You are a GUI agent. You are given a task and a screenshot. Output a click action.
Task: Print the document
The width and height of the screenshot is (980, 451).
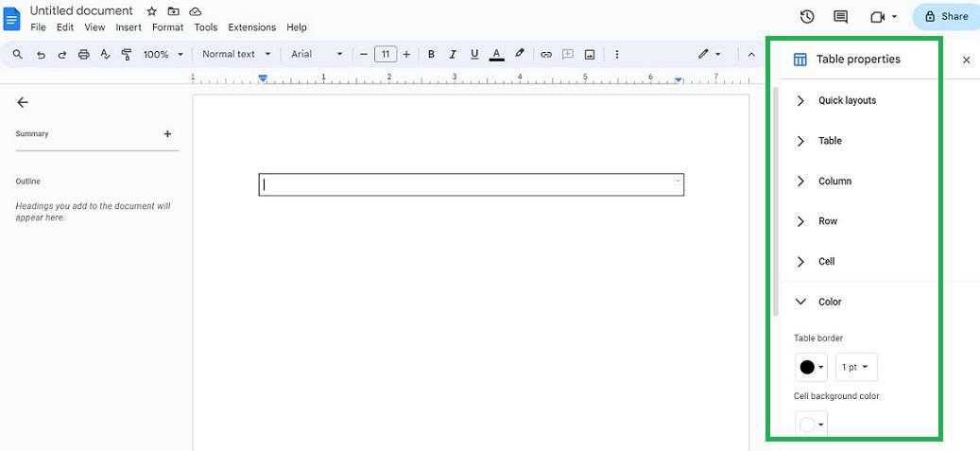(84, 55)
